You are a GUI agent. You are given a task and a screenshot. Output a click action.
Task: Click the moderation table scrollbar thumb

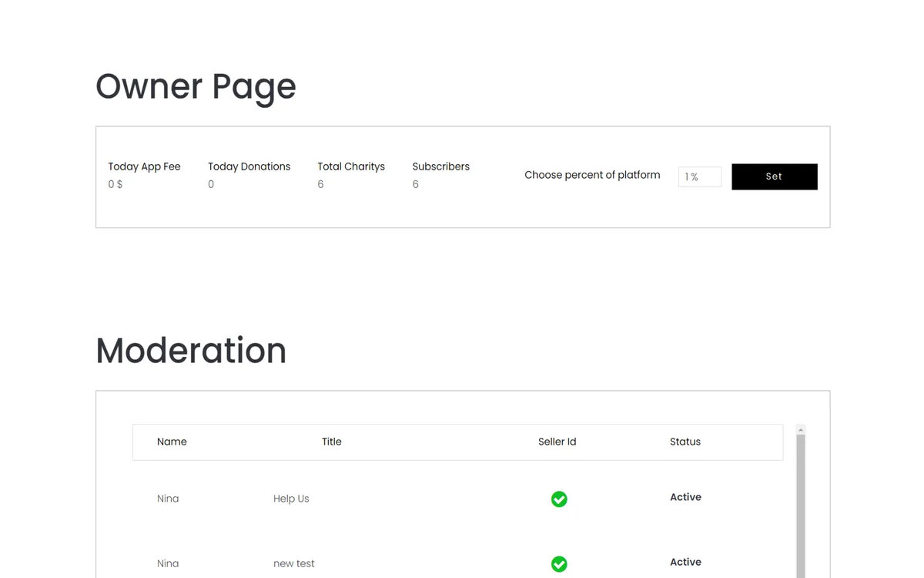click(801, 506)
